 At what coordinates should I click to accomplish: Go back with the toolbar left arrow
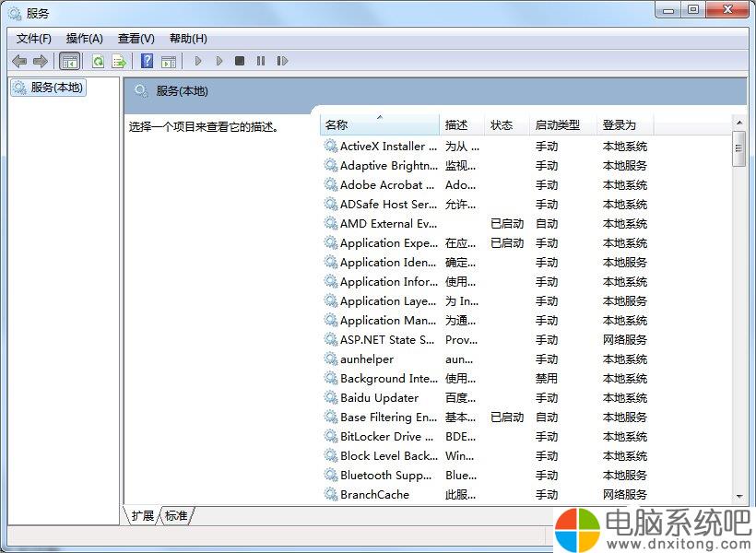click(19, 61)
